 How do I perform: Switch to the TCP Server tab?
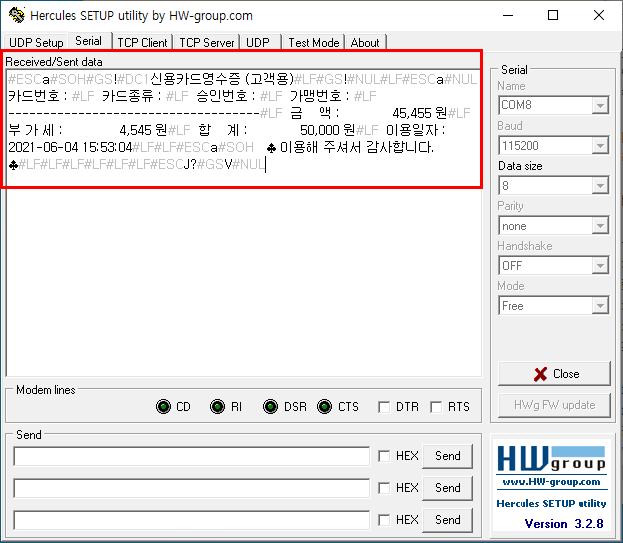coord(207,43)
